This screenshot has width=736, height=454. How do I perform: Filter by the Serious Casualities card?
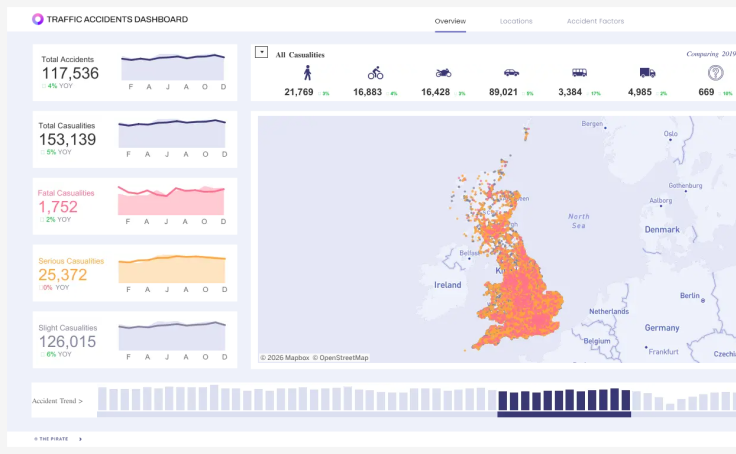[x=135, y=273]
